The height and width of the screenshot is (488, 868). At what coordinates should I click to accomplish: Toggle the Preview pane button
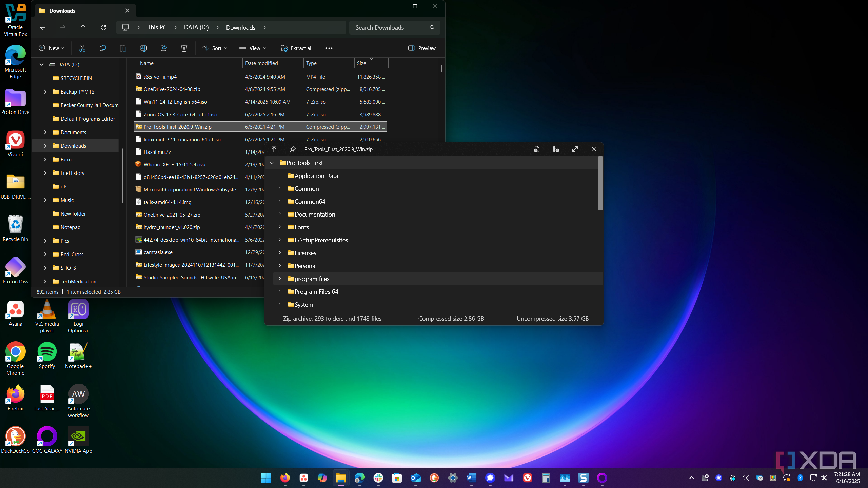point(422,48)
